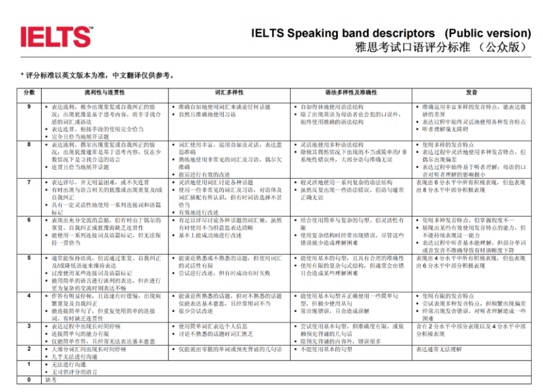Click the bullet '表达详尽，并无明显困难，或不失连贯'
Viewport: 543px width, 392px height.
101,183
